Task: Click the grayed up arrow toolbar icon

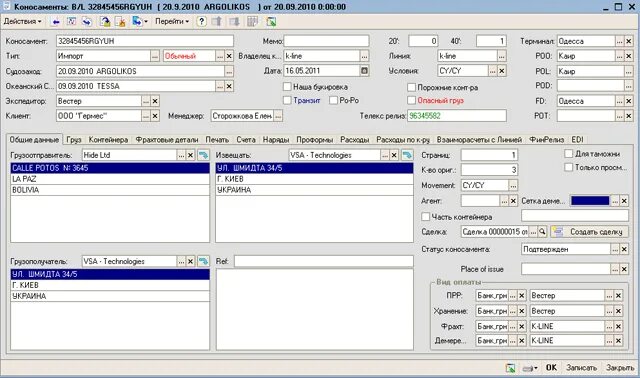Action: 216,22
